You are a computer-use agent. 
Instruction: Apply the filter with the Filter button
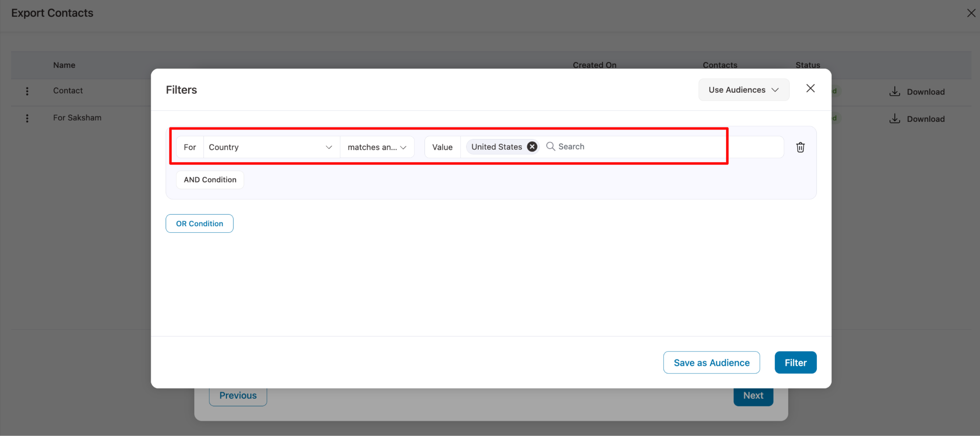point(795,362)
